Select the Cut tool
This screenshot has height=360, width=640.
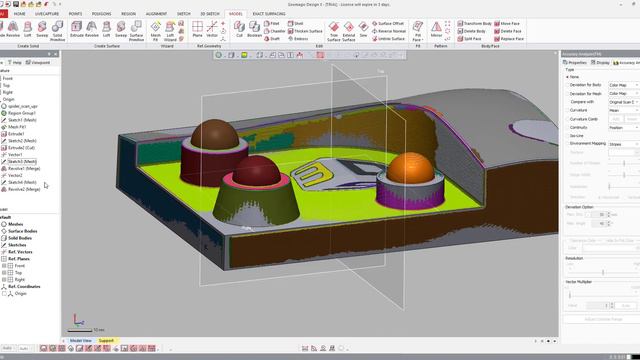point(239,29)
